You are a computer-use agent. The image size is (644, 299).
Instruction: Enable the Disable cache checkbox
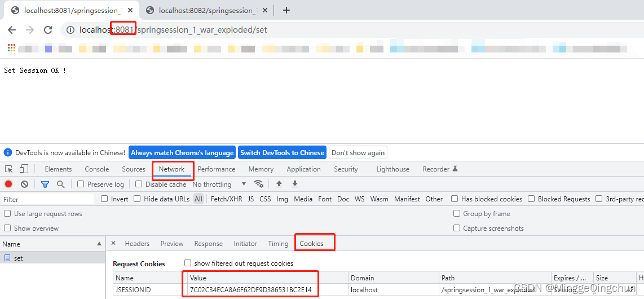[139, 184]
